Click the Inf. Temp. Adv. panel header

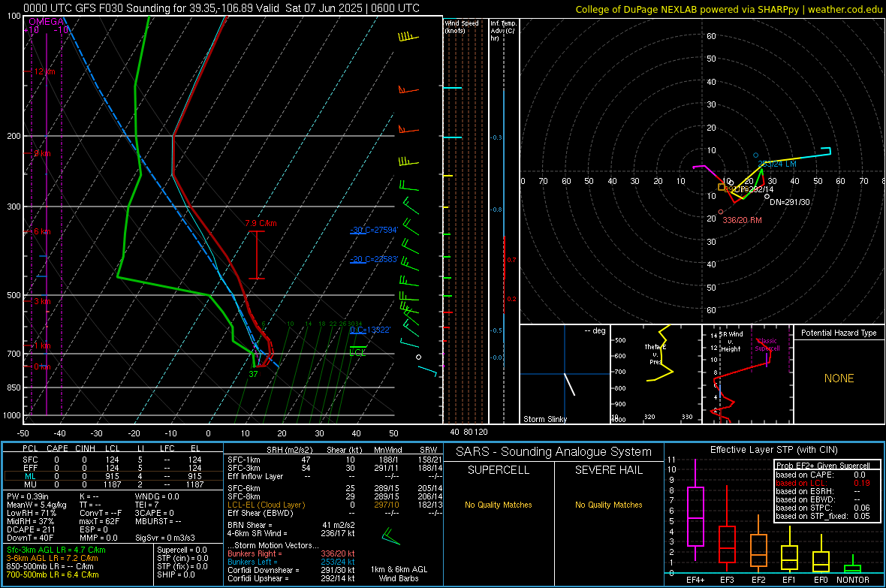tap(503, 31)
